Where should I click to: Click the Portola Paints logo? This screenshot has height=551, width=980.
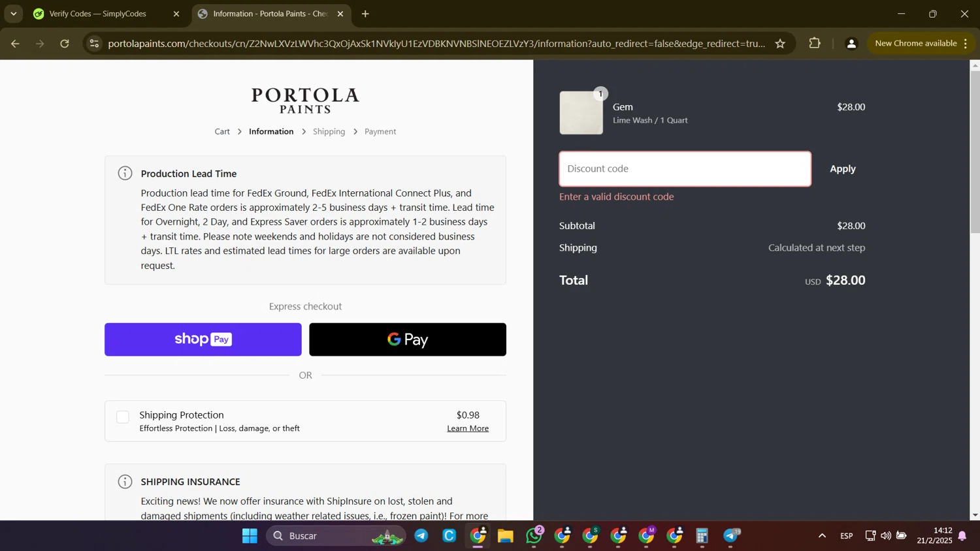coord(305,101)
